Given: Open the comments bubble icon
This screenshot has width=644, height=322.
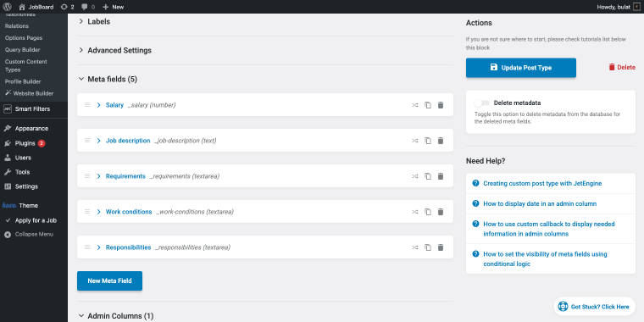Looking at the screenshot, I should point(88,7).
